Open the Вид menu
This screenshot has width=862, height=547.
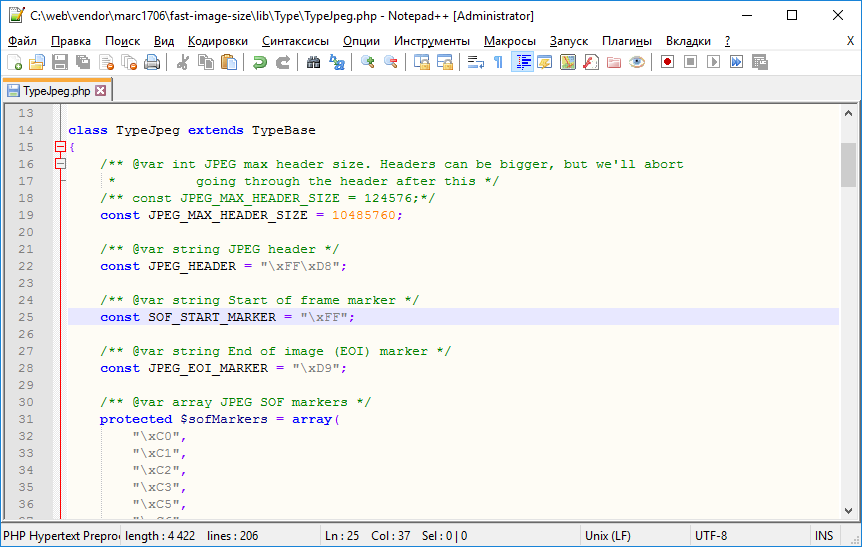[164, 41]
